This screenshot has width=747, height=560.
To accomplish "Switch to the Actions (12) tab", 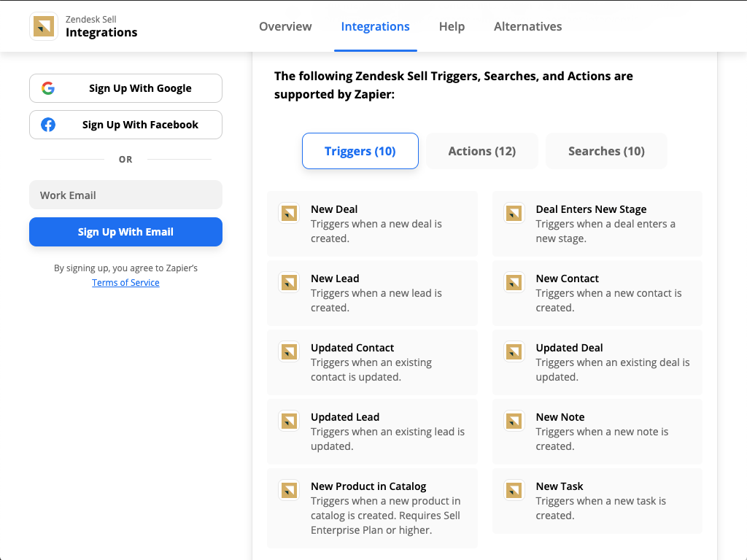I will tap(481, 151).
